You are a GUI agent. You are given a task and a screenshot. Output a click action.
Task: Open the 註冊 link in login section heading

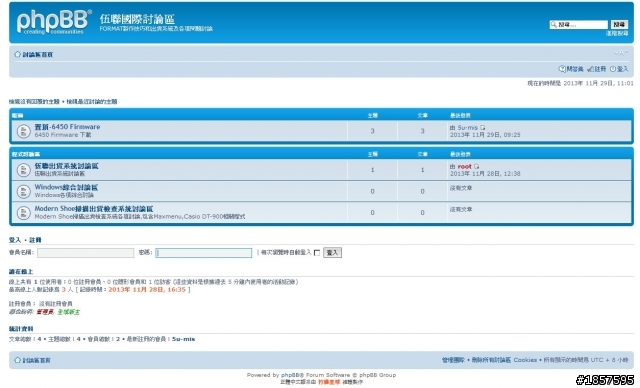(36, 240)
